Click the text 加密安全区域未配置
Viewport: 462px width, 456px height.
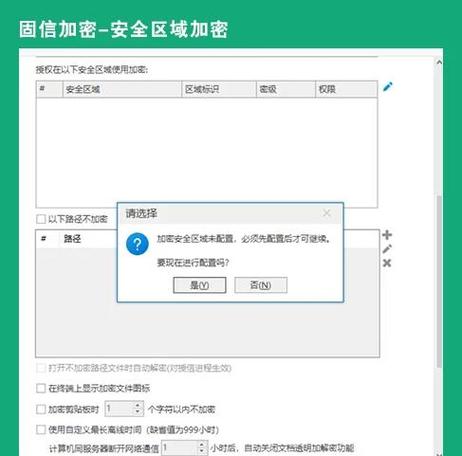pos(195,239)
